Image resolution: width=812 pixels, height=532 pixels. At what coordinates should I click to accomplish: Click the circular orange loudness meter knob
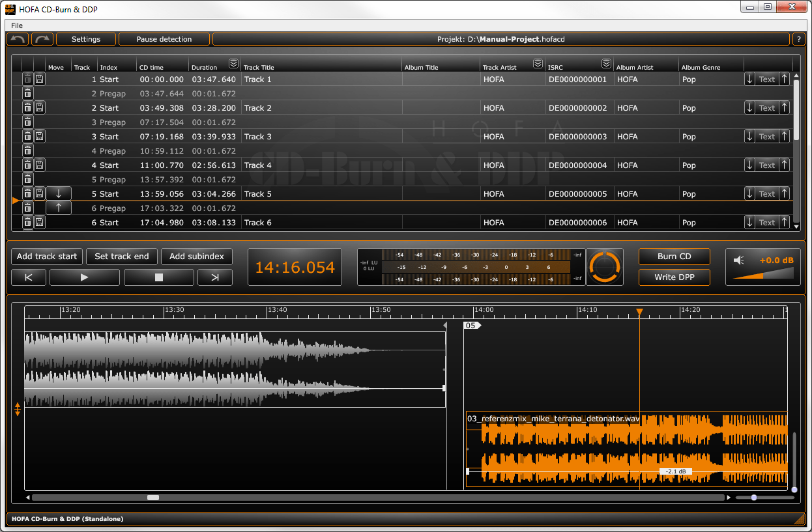[605, 267]
